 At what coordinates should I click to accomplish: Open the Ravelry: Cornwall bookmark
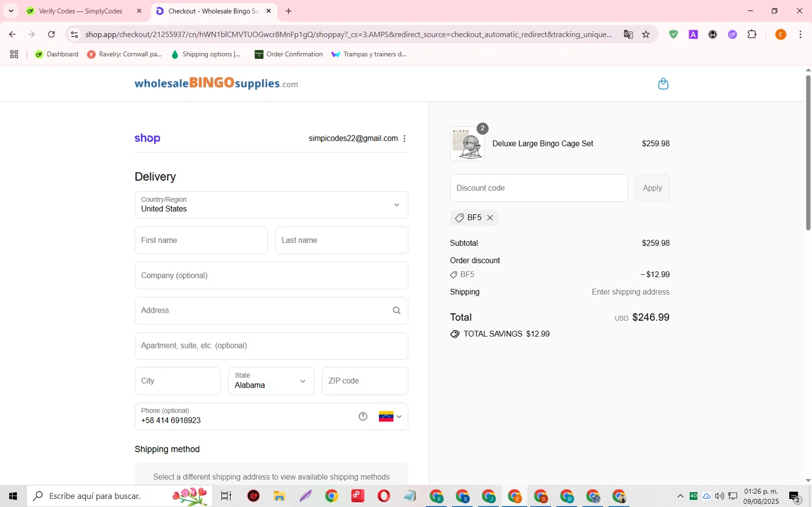coord(125,54)
